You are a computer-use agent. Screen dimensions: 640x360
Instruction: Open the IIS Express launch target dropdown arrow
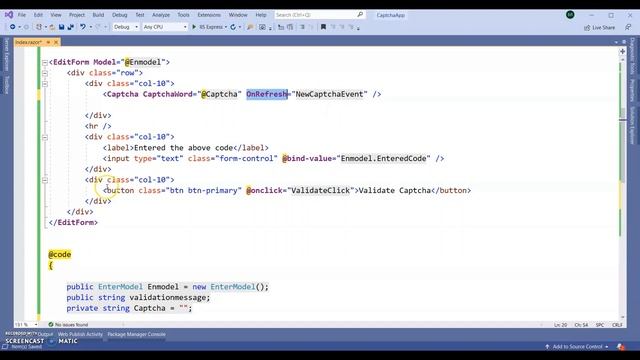point(226,27)
